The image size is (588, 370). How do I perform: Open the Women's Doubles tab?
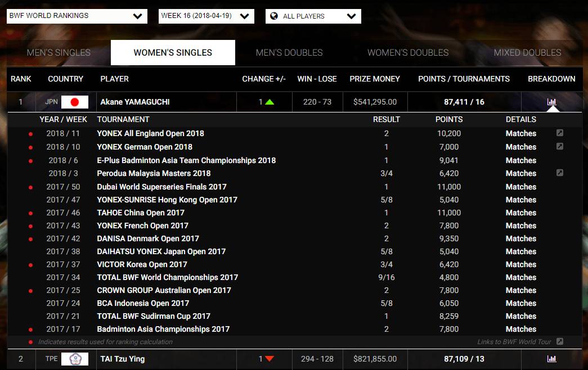tap(408, 52)
